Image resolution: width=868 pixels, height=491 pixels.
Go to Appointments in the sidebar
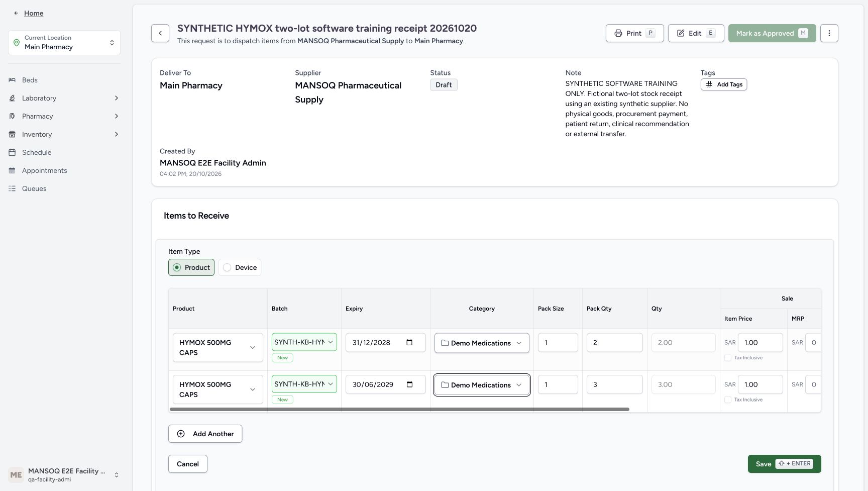click(64, 170)
